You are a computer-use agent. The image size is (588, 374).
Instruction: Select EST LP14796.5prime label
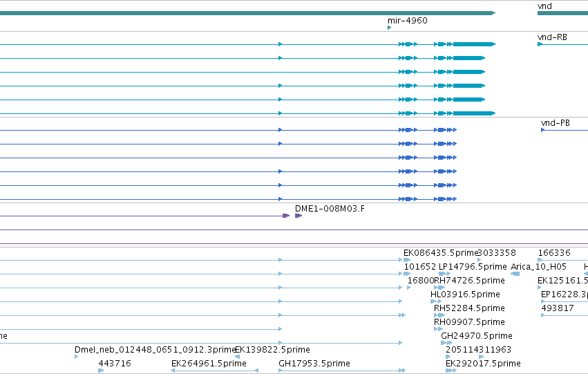tap(473, 267)
